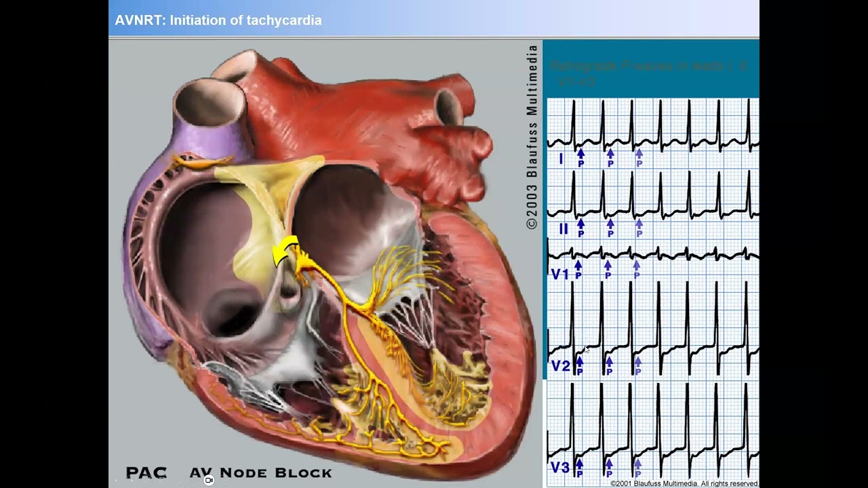Click the 'V2' lead label
This screenshot has height=488, width=868.
point(560,366)
